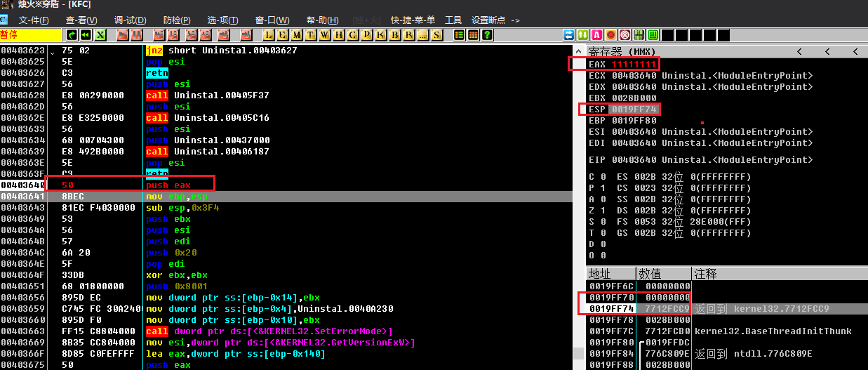Show Call stack using K icon

(380, 35)
